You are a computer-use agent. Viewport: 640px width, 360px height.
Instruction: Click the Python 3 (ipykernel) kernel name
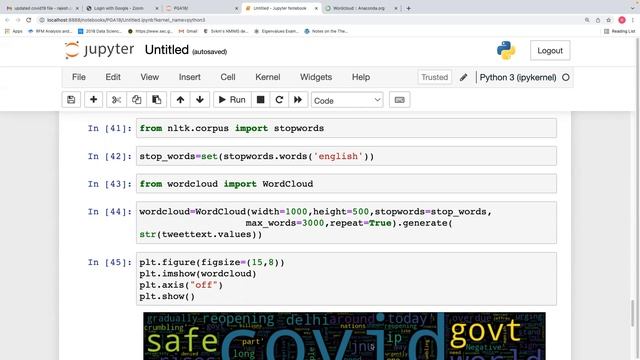[x=518, y=77]
